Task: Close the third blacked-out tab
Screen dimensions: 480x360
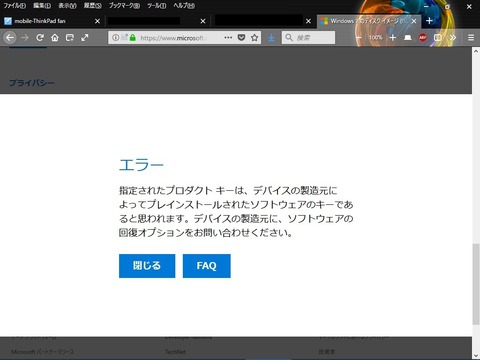Action: click(308, 21)
